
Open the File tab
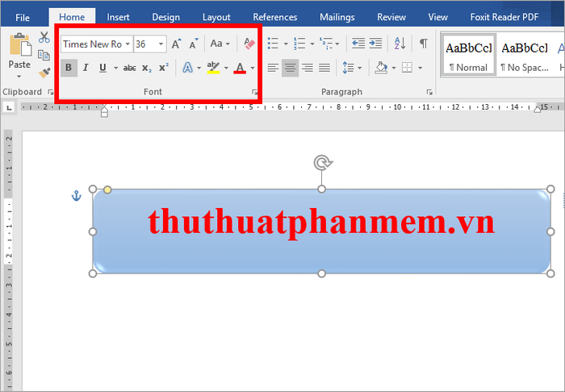pyautogui.click(x=23, y=17)
